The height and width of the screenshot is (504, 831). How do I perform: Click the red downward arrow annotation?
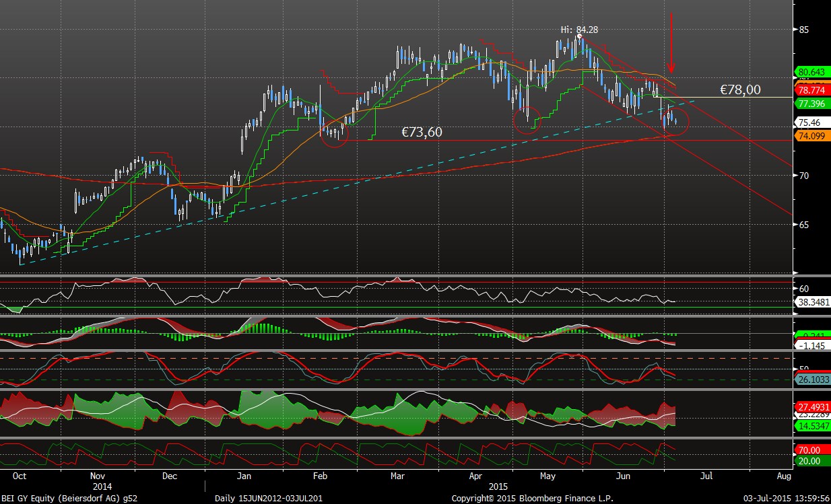[x=671, y=39]
